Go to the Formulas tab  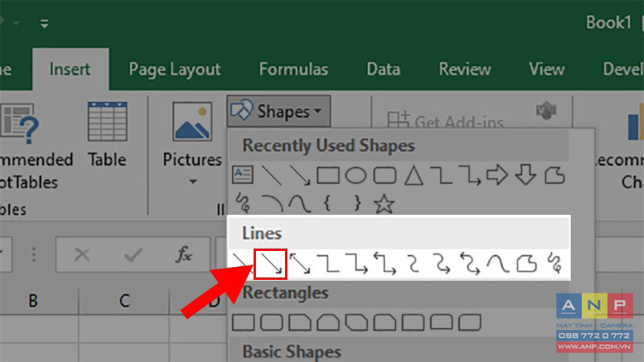tap(294, 69)
